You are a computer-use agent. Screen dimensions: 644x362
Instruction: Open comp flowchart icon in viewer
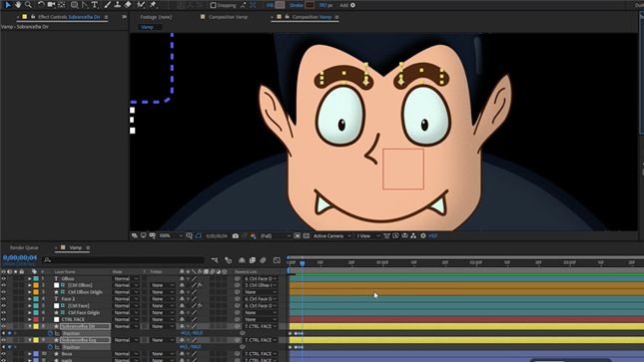click(413, 236)
